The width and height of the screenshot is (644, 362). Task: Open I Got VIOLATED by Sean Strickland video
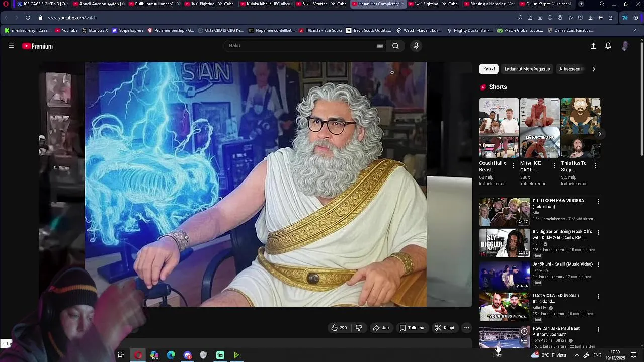point(505,307)
